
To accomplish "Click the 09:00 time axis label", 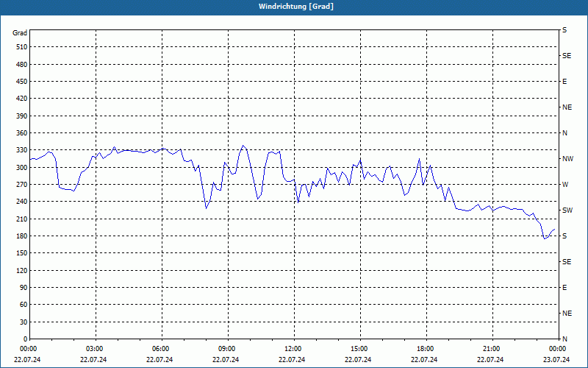I will 226,349.
